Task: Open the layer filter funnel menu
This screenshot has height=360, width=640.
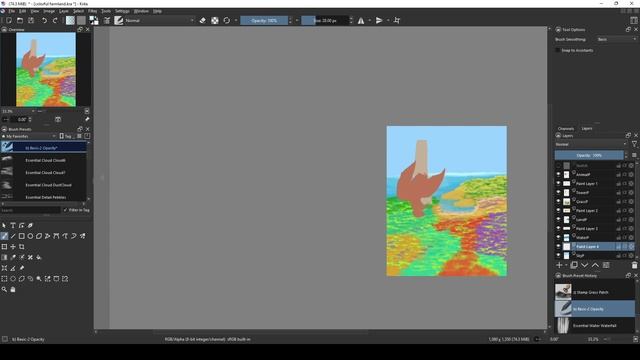Action: pyautogui.click(x=634, y=144)
